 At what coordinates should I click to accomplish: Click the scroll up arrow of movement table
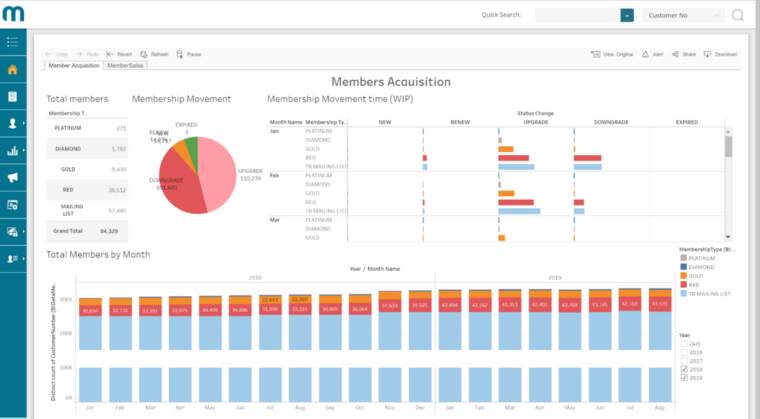coord(728,132)
